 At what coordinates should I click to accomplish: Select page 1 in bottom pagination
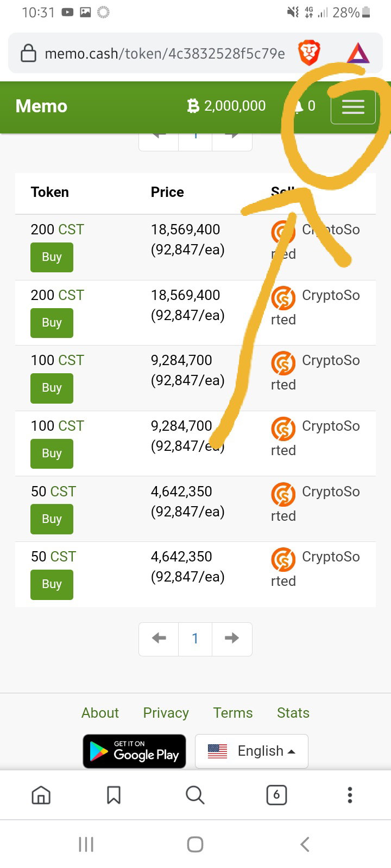(195, 639)
